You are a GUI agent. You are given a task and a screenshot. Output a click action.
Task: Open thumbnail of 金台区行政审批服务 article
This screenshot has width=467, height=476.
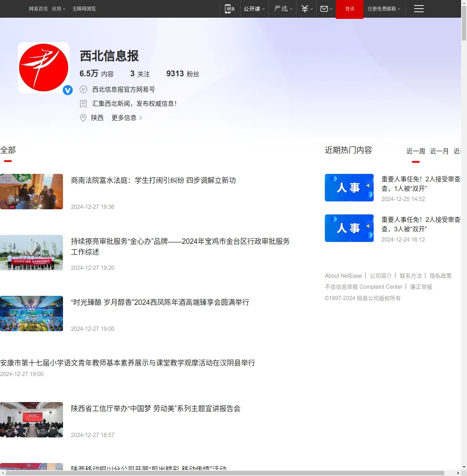coord(32,253)
